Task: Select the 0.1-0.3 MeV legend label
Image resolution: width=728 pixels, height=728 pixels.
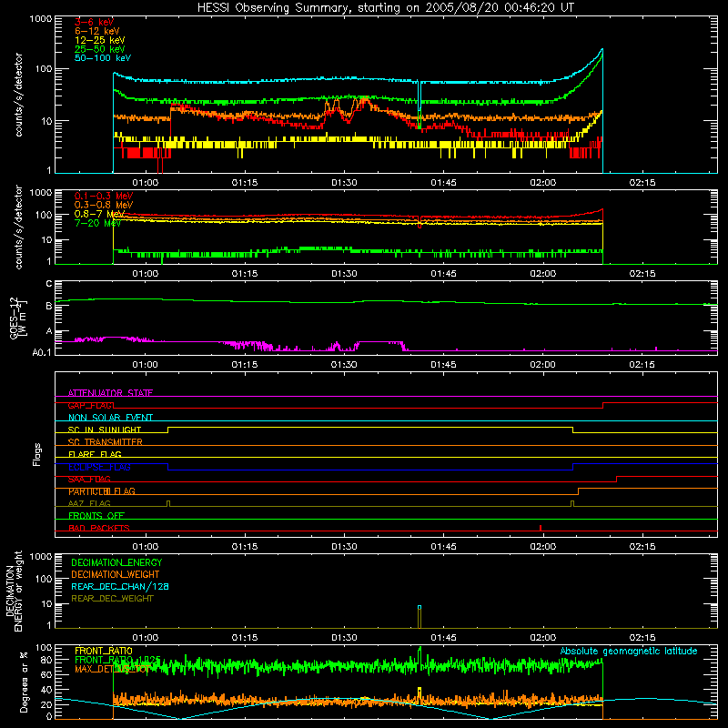Action: [104, 196]
